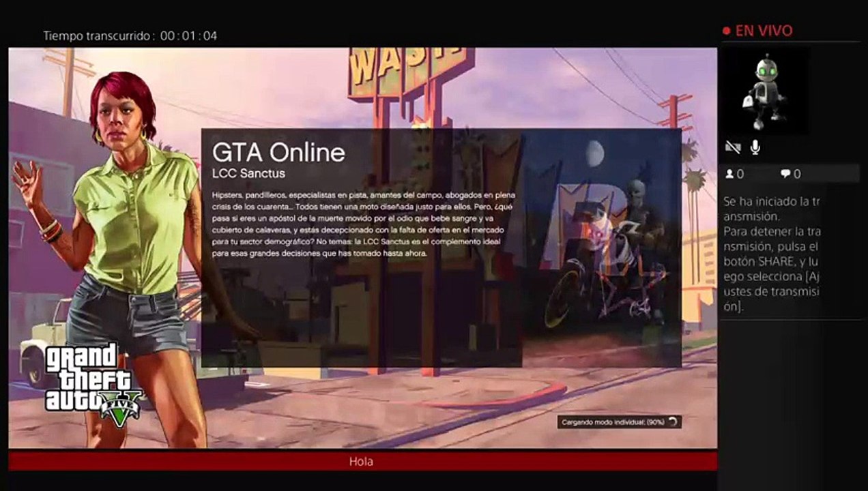Click the red EN VIVO live indicator
Image resolution: width=868 pixels, height=491 pixels.
[x=757, y=31]
